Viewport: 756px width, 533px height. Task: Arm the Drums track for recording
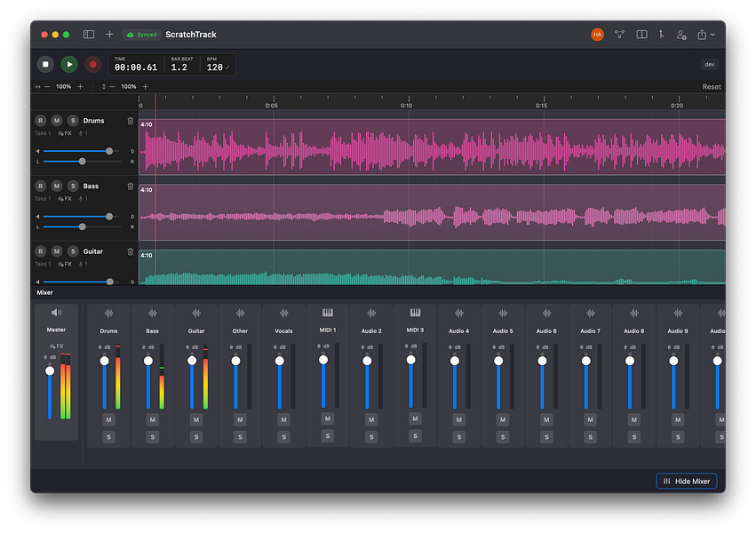(x=40, y=120)
